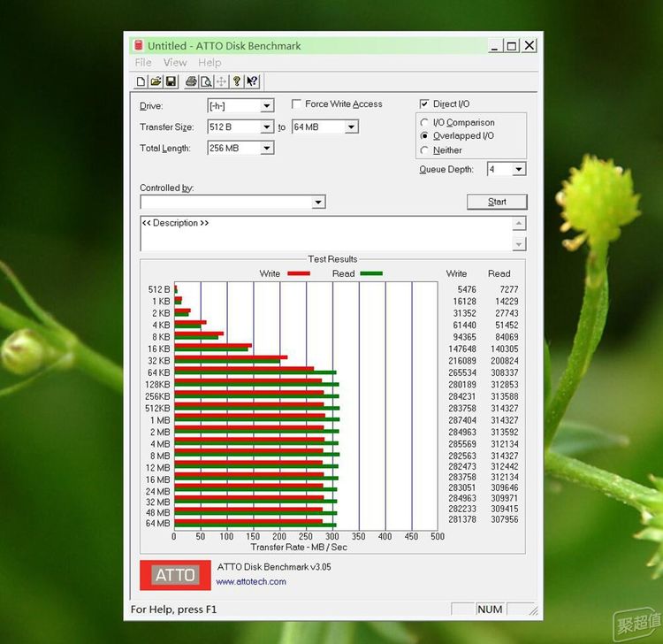Click the 500 axis label

[438, 537]
